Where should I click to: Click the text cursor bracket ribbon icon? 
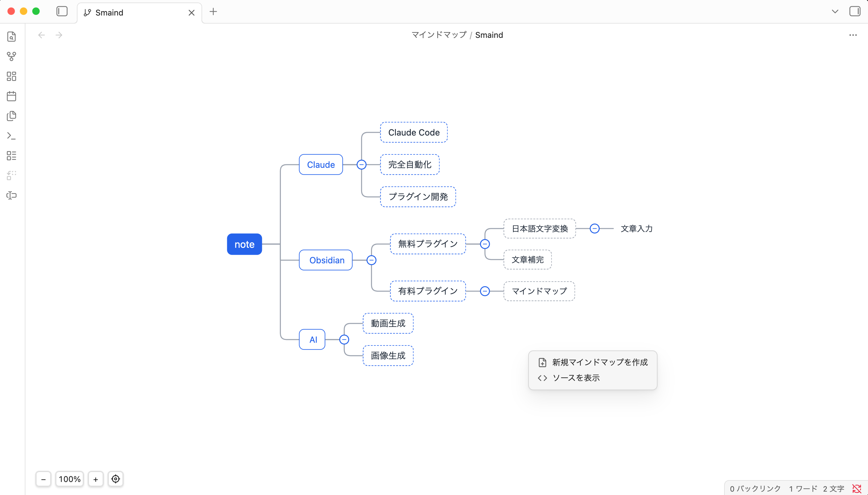point(11,195)
